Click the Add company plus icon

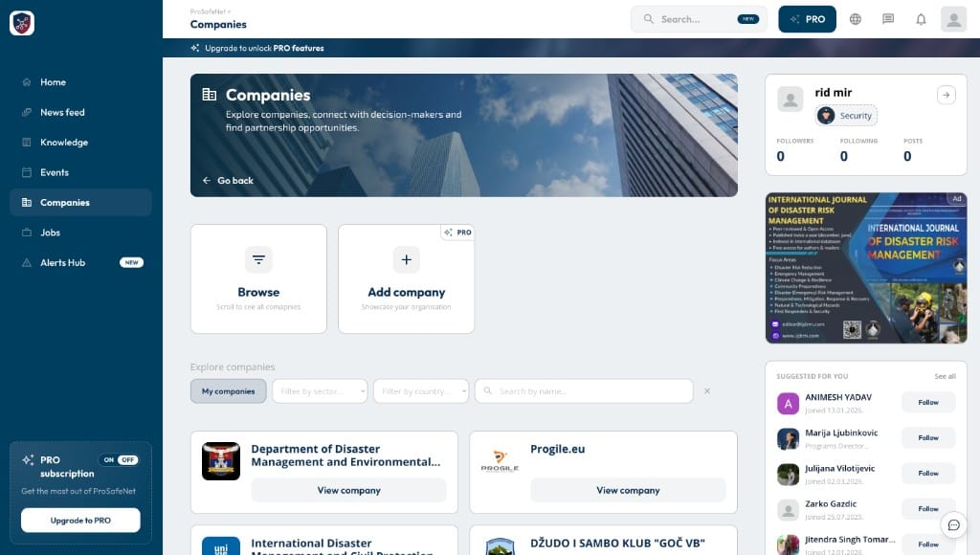pyautogui.click(x=406, y=259)
